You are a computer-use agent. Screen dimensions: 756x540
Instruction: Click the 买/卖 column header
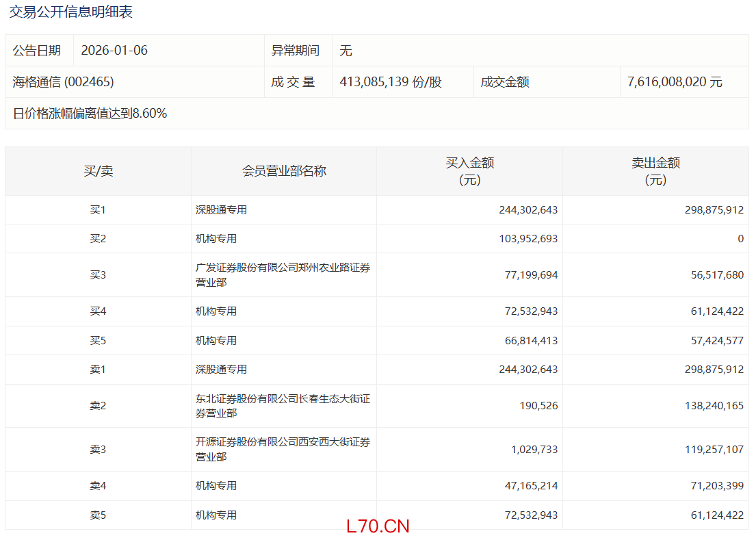tap(98, 171)
